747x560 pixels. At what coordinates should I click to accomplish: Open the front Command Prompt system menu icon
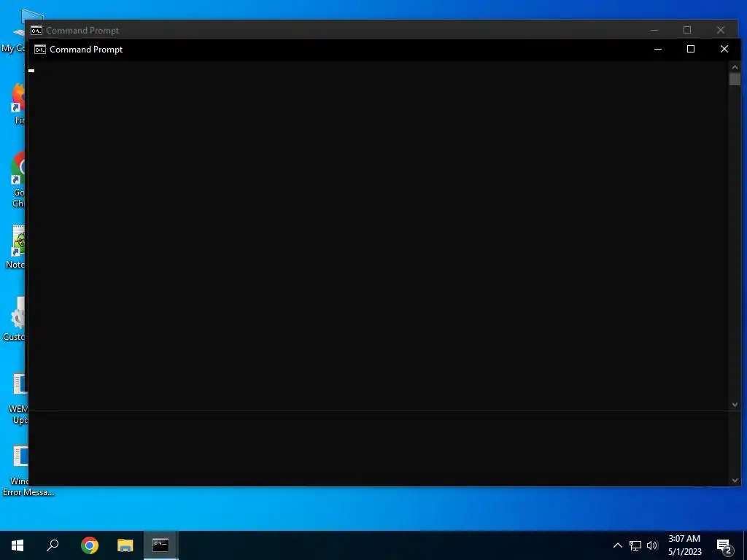coord(40,50)
